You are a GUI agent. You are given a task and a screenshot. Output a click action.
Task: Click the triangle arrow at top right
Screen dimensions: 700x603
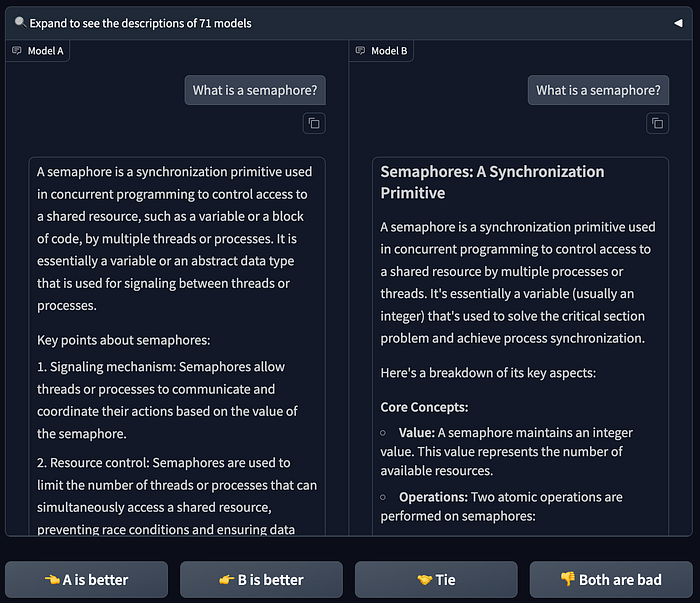click(x=677, y=23)
